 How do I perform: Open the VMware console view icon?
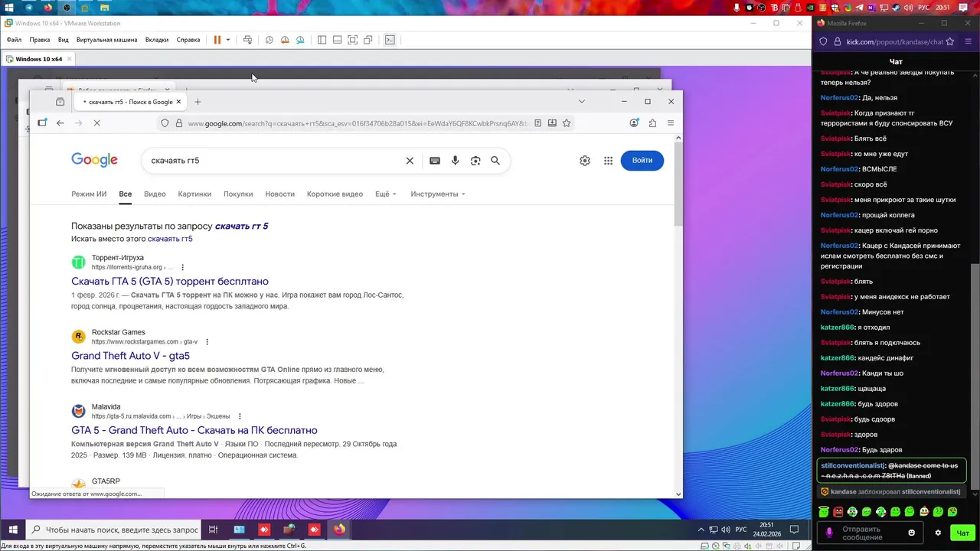point(390,40)
